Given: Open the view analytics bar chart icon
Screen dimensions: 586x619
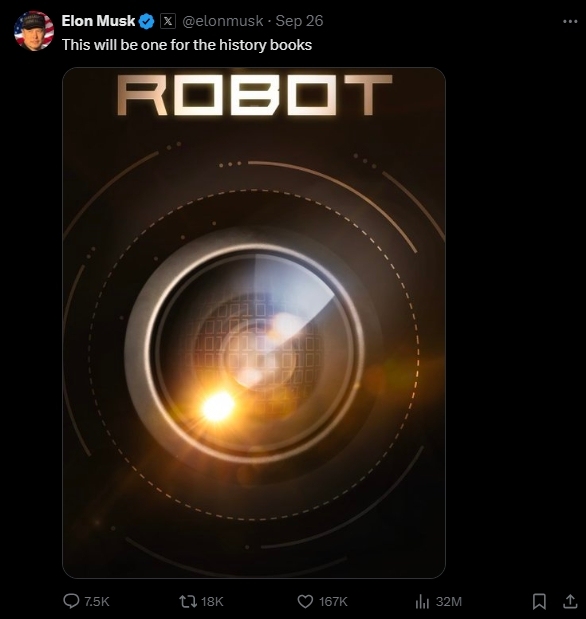Looking at the screenshot, I should click(422, 602).
